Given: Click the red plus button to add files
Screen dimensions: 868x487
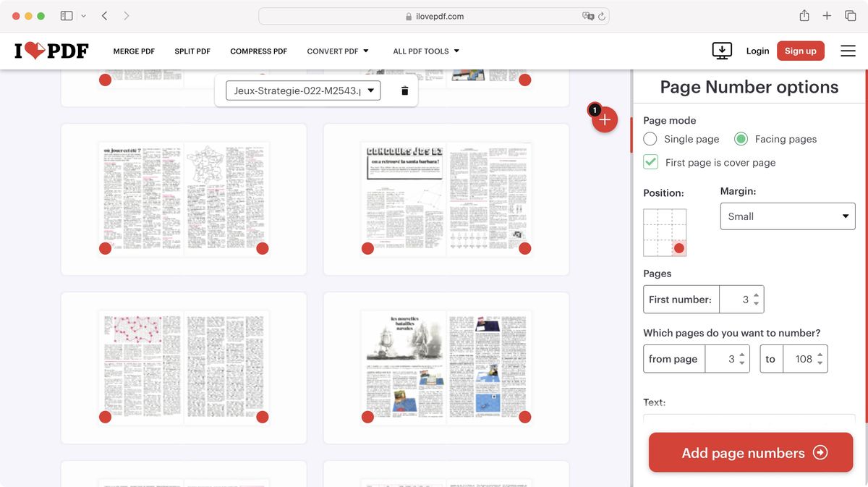Looking at the screenshot, I should (x=604, y=119).
